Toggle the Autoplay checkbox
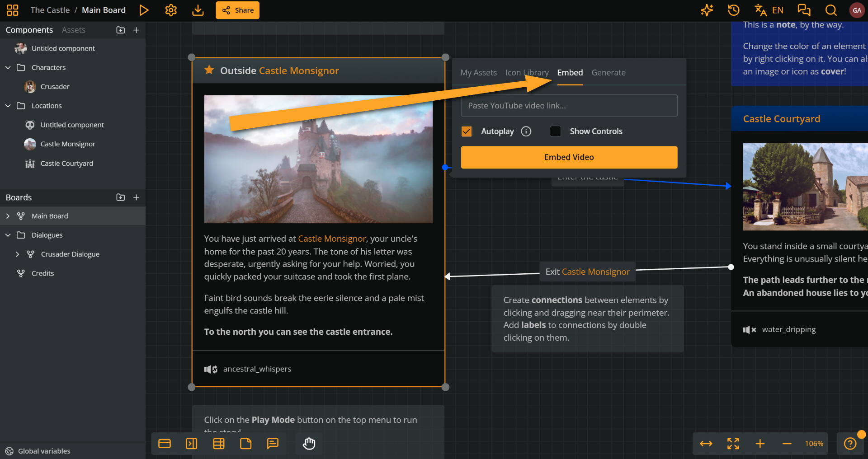 coord(467,131)
